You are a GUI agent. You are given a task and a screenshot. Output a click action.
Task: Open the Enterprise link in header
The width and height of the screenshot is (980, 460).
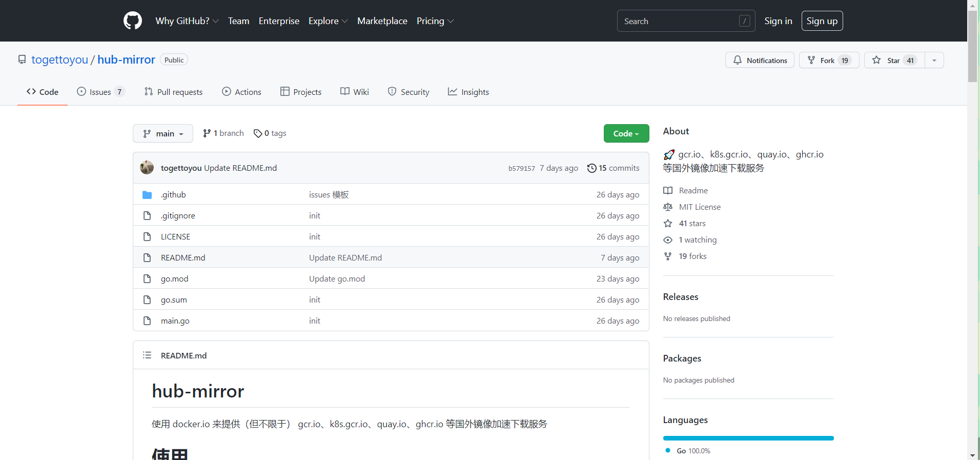279,21
